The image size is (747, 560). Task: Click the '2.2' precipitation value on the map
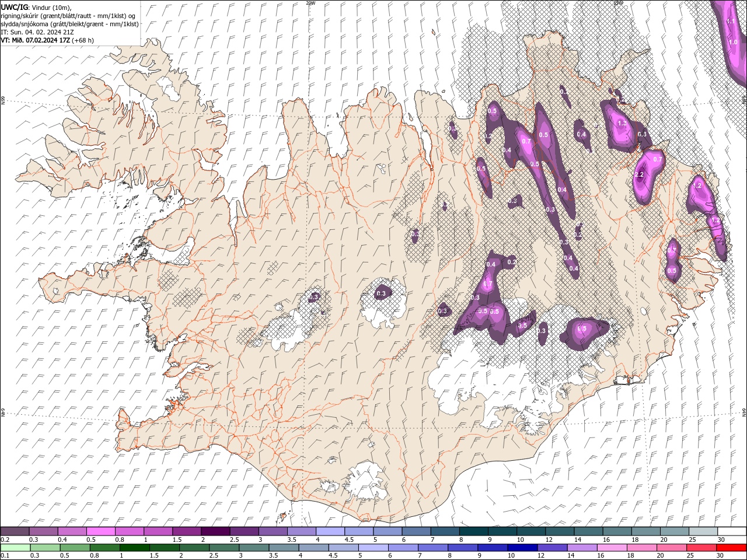pyautogui.click(x=638, y=175)
